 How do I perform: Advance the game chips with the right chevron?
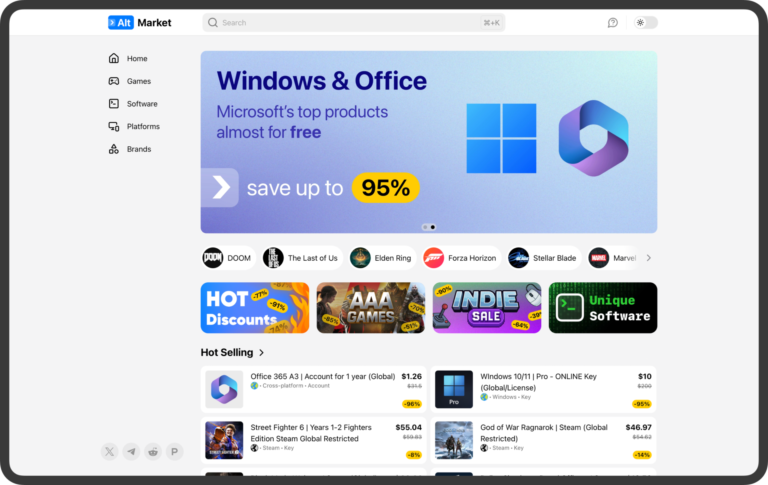click(648, 258)
